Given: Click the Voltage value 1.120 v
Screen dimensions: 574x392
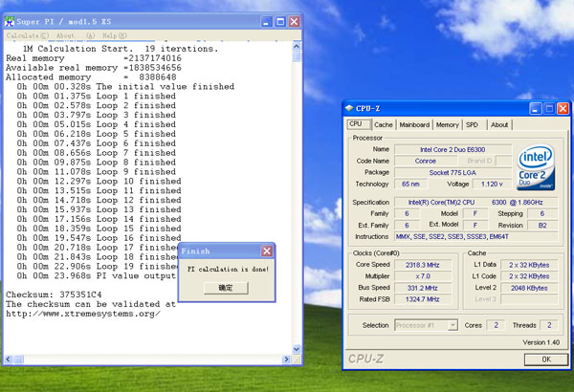Looking at the screenshot, I should click(492, 184).
